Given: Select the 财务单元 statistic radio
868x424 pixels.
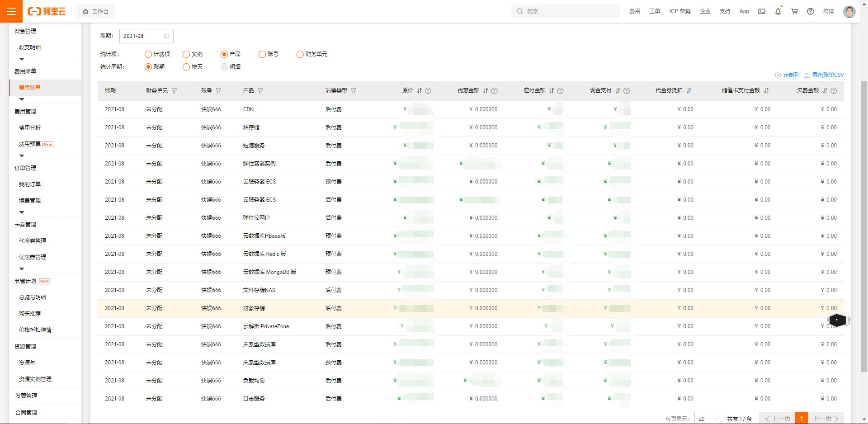Looking at the screenshot, I should [x=300, y=54].
